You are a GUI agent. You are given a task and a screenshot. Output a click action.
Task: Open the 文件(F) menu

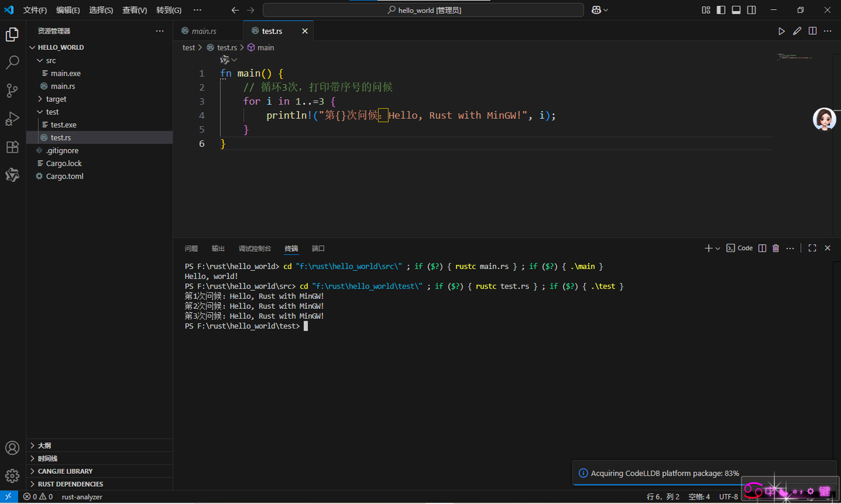pyautogui.click(x=35, y=10)
